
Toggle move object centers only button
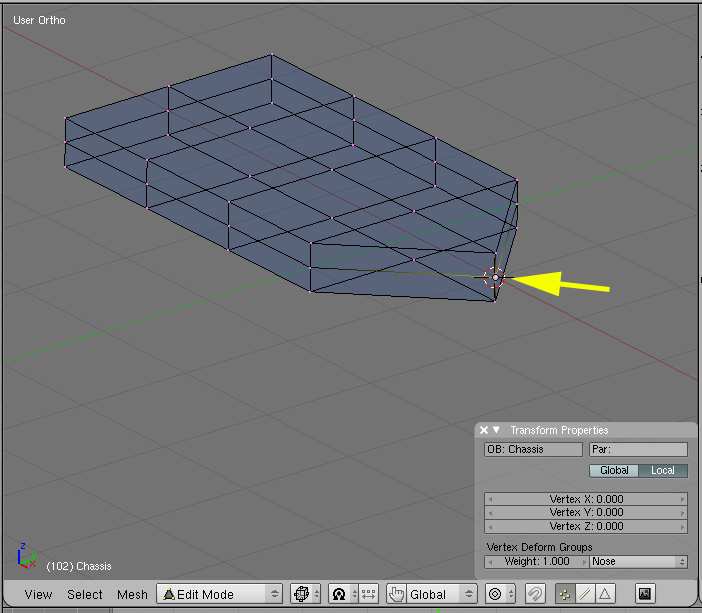tap(368, 594)
